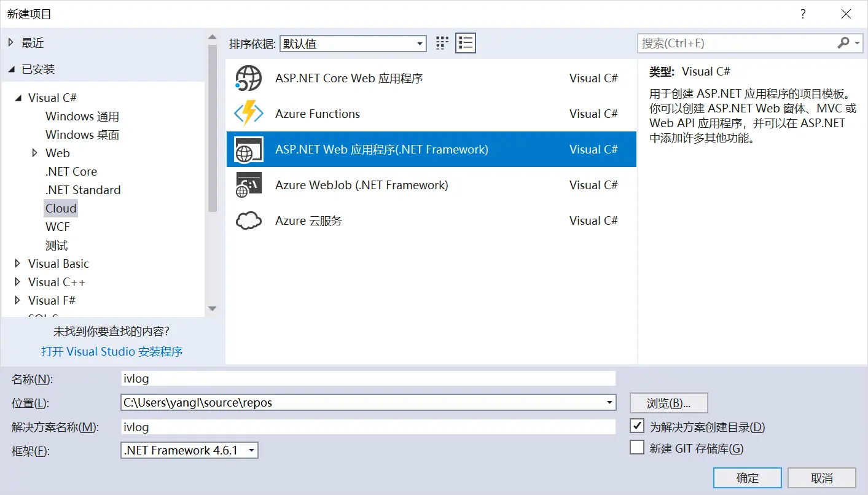Click the tree panel scrollbar thumb

click(x=213, y=128)
